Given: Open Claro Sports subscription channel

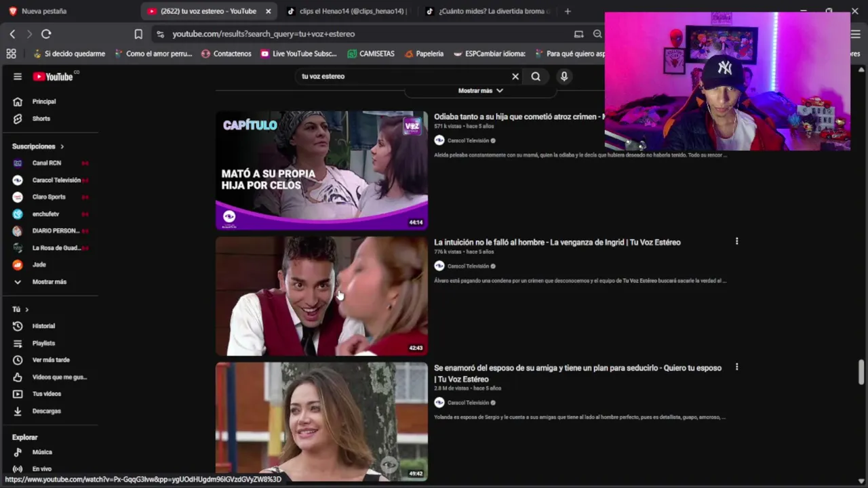Looking at the screenshot, I should pos(50,197).
